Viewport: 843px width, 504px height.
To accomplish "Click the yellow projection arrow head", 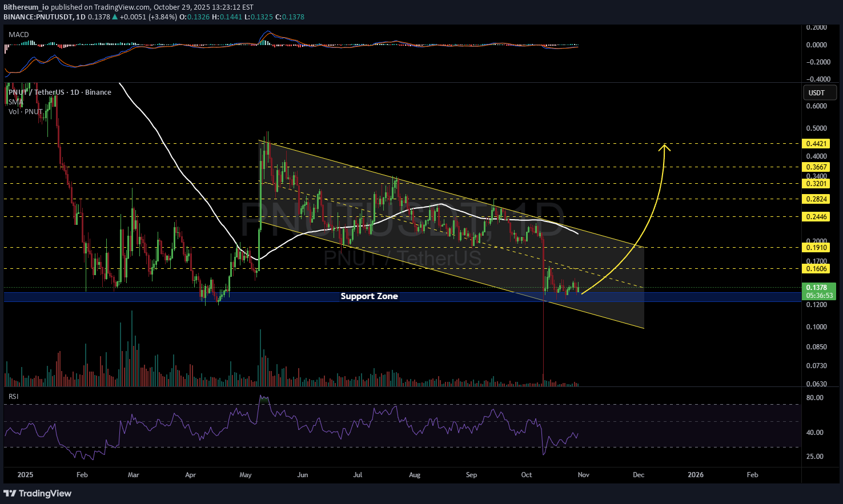I will point(664,147).
